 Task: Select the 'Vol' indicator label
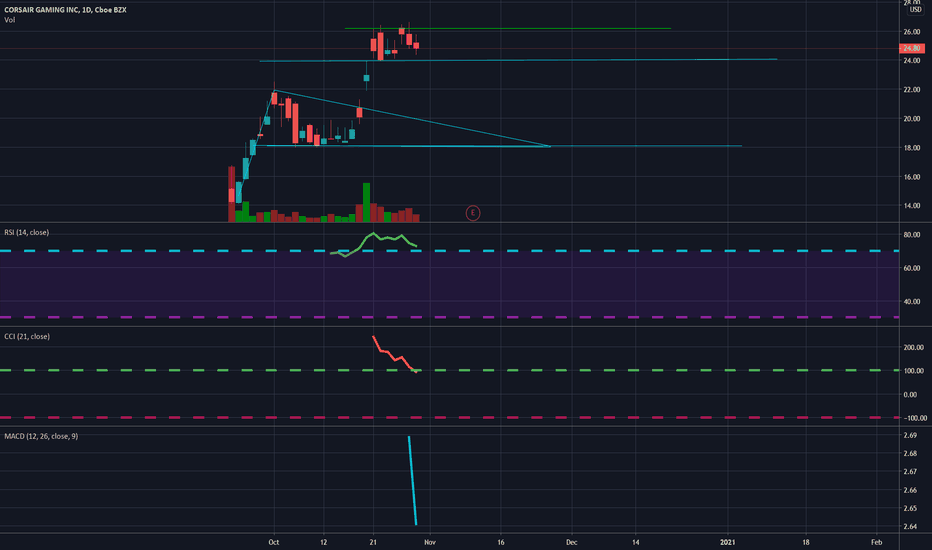tap(10, 20)
